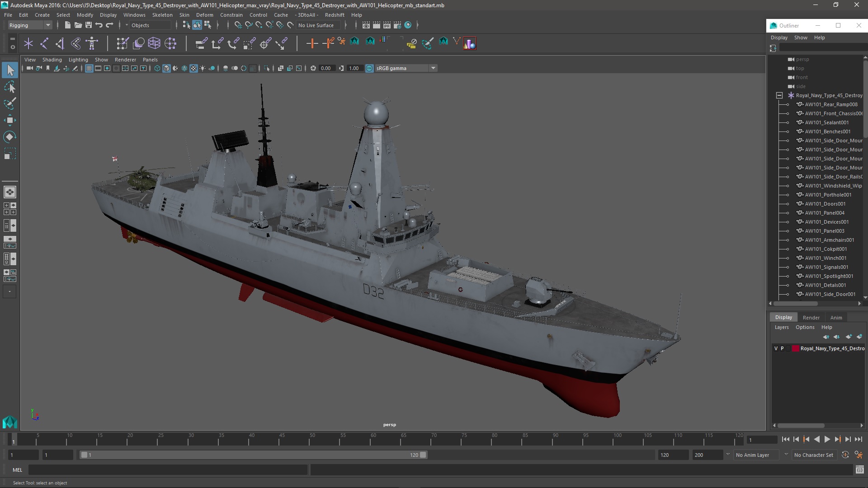Click the Render Current Frame icon
Viewport: 868px width, 488px height.
[x=376, y=25]
